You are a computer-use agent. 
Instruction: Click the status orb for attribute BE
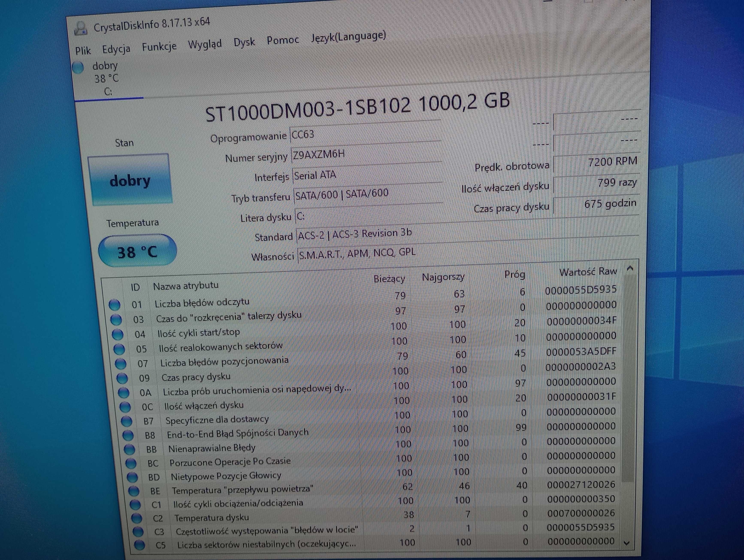(134, 491)
